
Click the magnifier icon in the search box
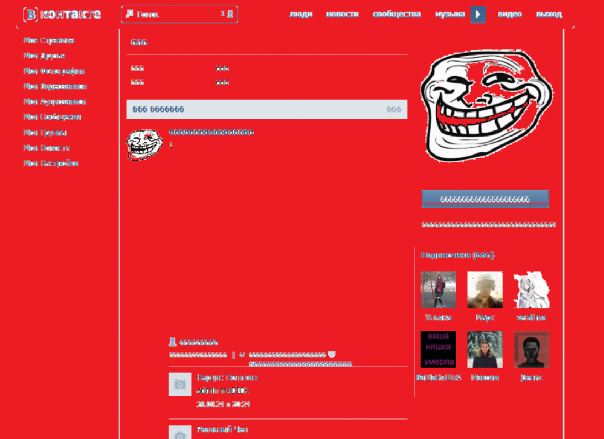click(129, 14)
